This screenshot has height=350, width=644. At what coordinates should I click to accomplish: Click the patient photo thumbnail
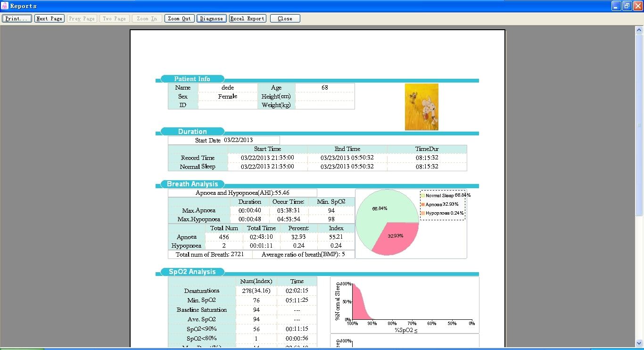[x=421, y=107]
